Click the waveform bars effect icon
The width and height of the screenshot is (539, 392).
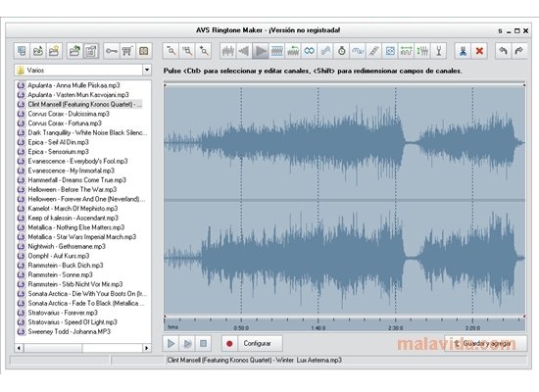click(x=228, y=51)
